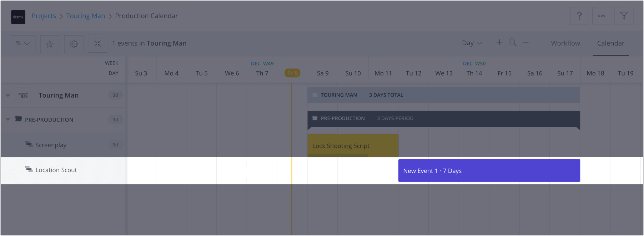The width and height of the screenshot is (644, 236).
Task: Click the Mo 11 day header
Action: (383, 73)
